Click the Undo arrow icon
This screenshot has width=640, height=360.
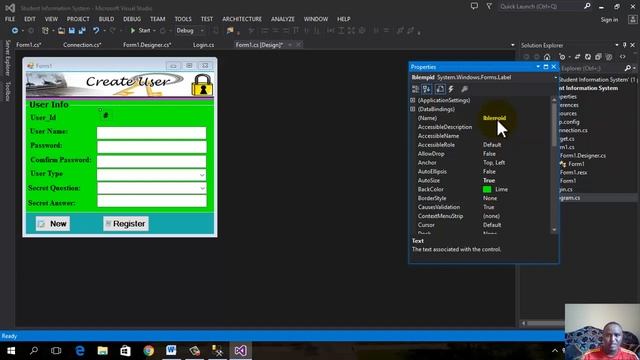pos(96,31)
